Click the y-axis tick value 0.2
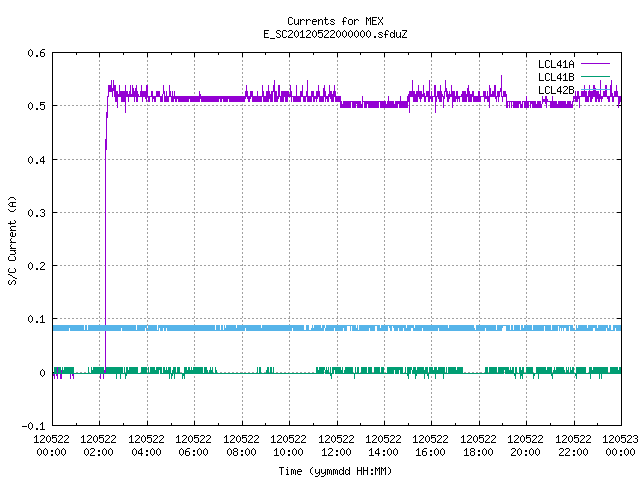 [36, 266]
